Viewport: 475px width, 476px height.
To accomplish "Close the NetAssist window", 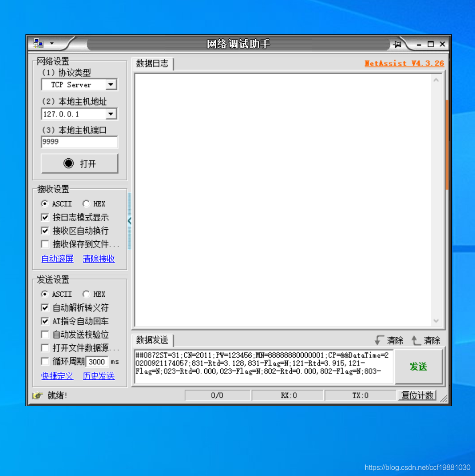I will (442, 44).
